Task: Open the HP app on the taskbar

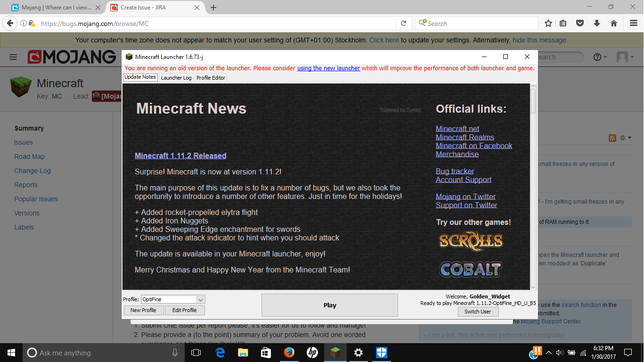Action: point(312,353)
